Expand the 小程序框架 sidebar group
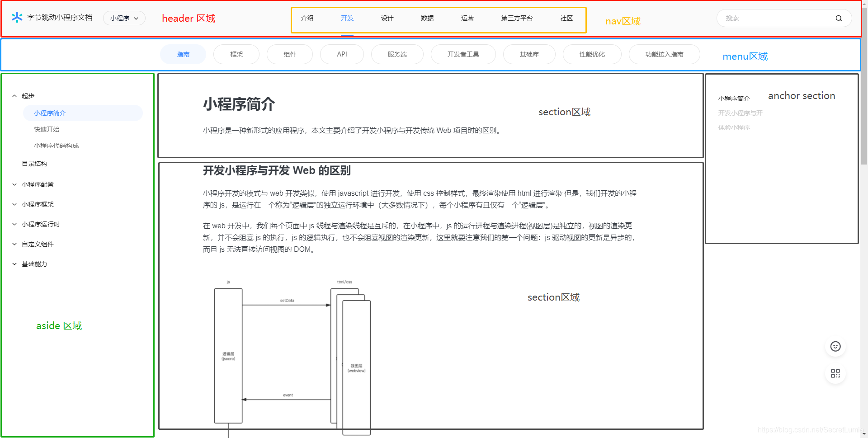Screen dimensions: 868x438 [14, 204]
